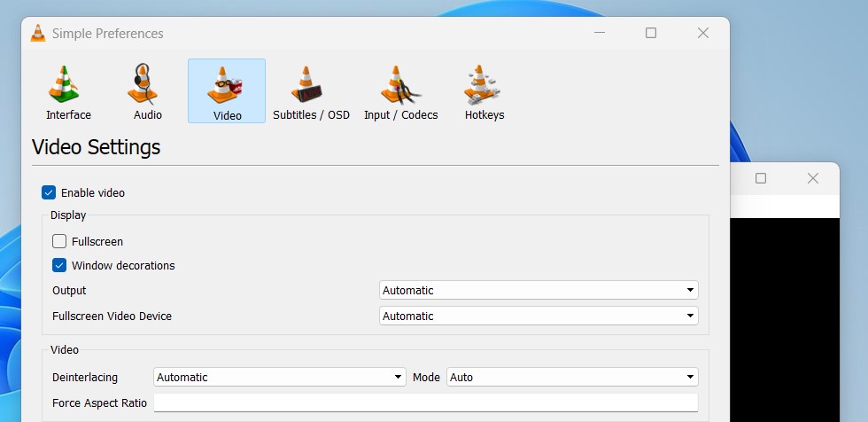The width and height of the screenshot is (868, 422).
Task: Open the Deinterlacing dropdown
Action: tap(280, 377)
